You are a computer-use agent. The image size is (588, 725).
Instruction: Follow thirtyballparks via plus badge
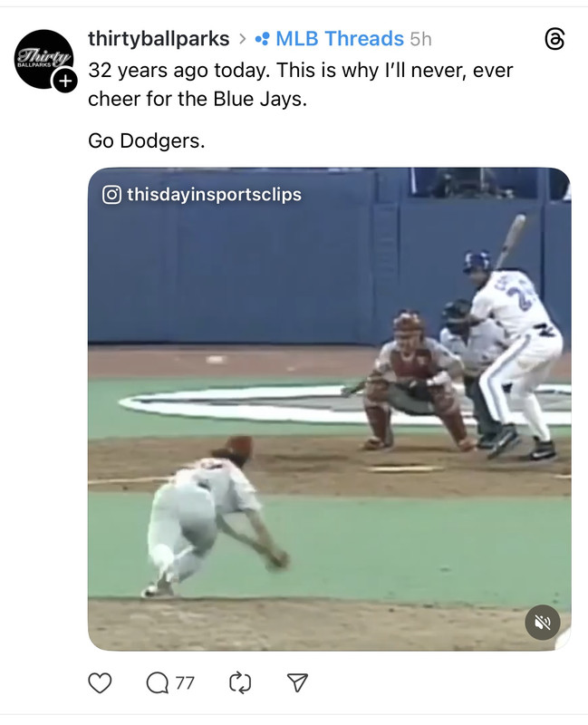tap(65, 82)
